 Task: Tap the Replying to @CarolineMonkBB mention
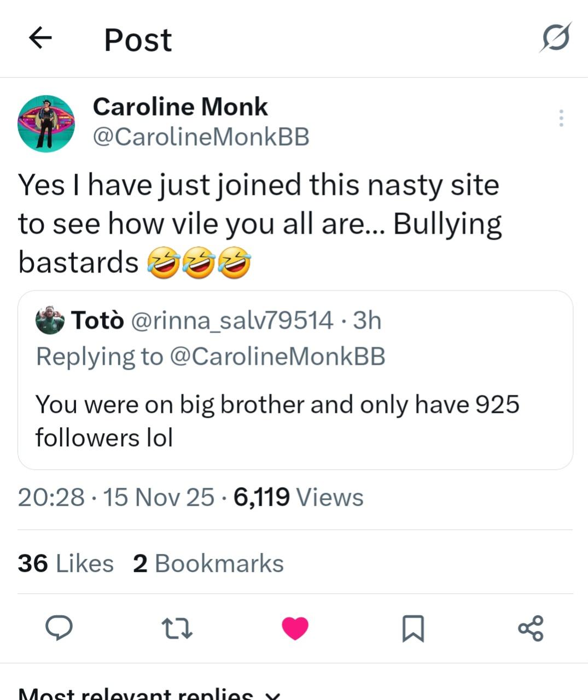pos(277,357)
